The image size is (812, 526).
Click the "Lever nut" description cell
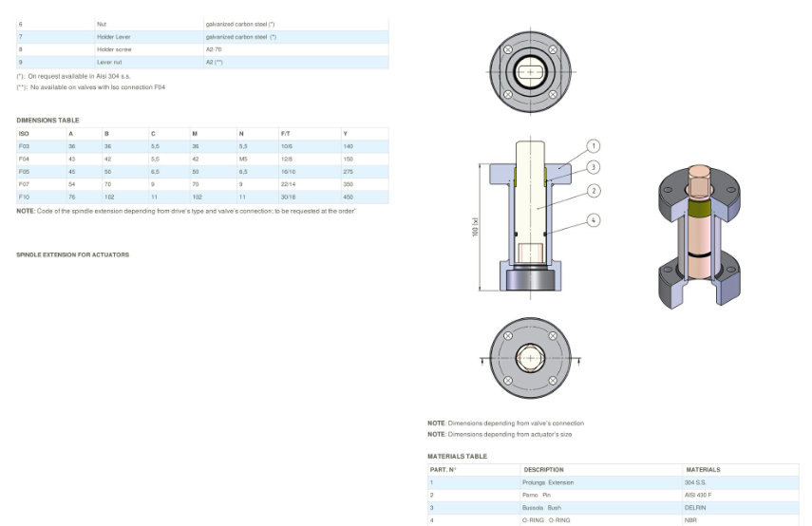109,62
